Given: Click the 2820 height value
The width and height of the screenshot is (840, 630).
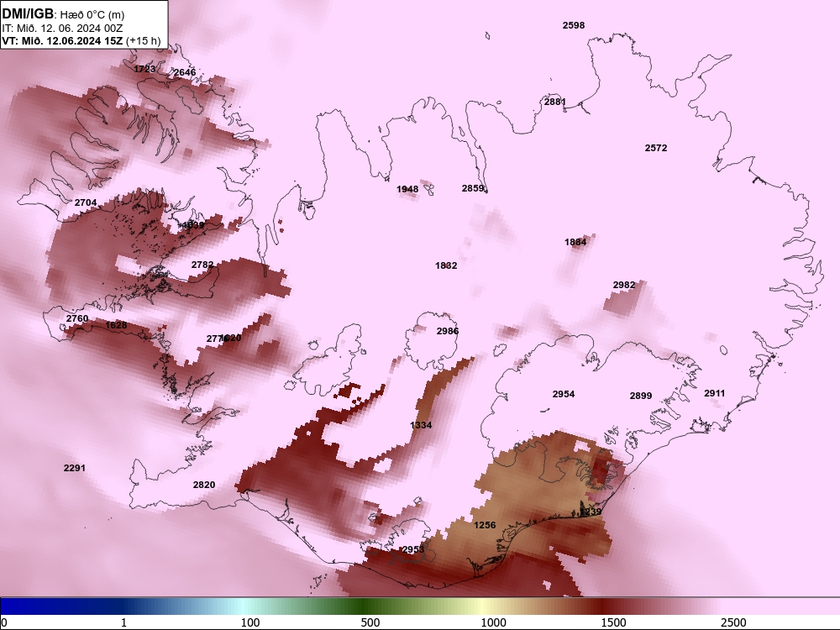Looking at the screenshot, I should click(x=204, y=485).
